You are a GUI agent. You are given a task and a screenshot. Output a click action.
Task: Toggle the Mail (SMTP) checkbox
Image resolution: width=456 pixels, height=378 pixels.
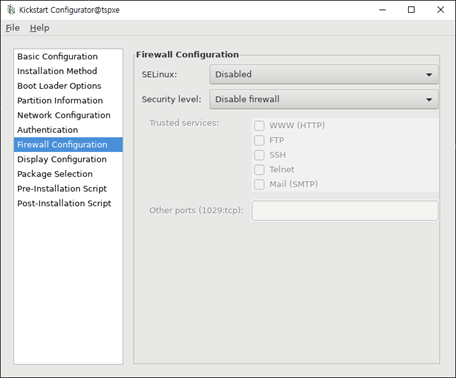[x=259, y=184]
